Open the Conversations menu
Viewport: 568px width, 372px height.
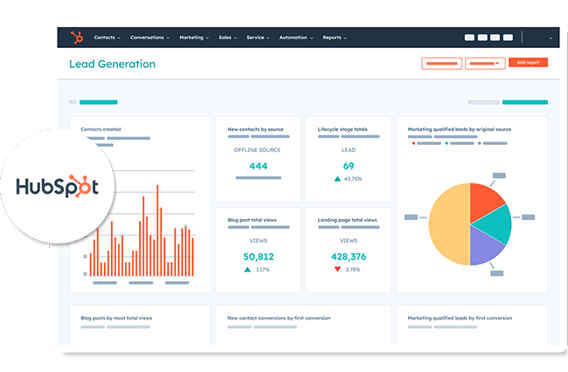point(150,37)
